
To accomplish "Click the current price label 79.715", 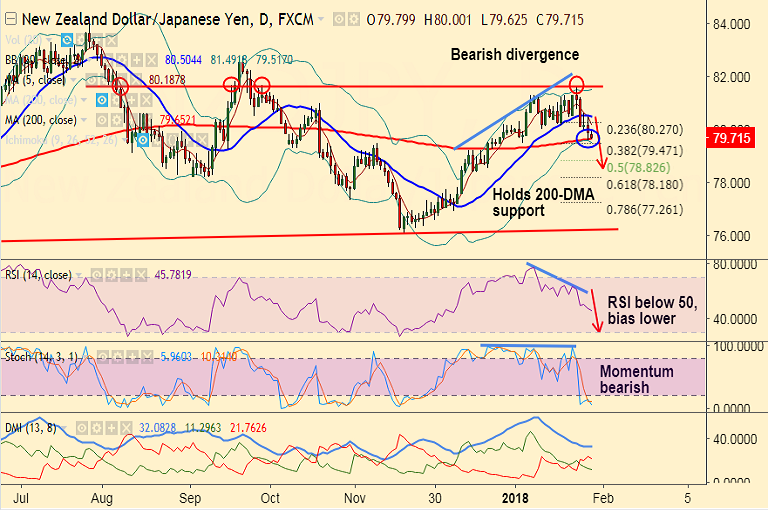I will coord(731,138).
